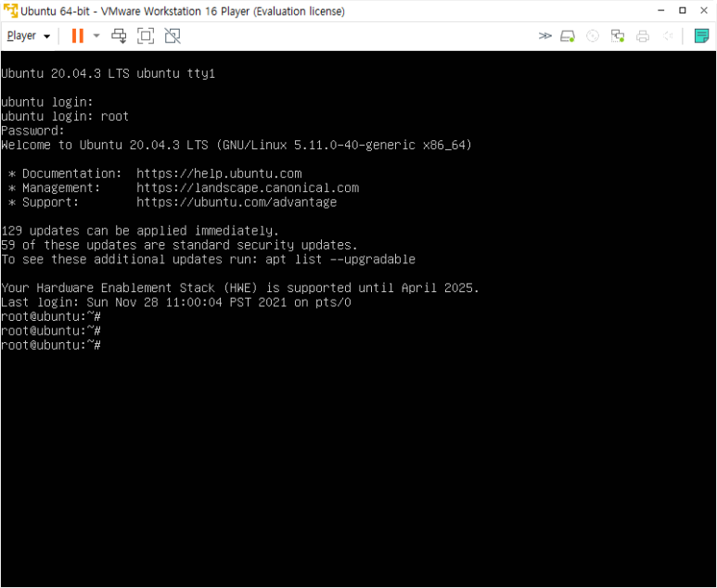Click the hard disk device icon

[568, 36]
